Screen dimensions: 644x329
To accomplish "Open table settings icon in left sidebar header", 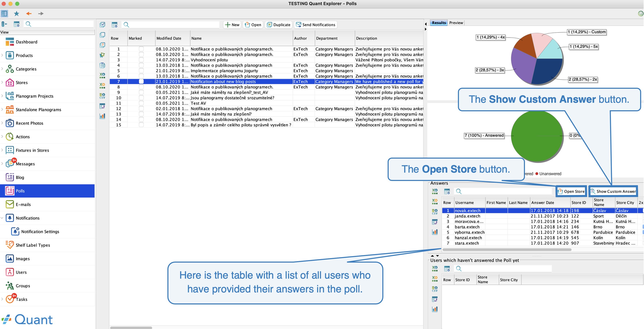I will (x=16, y=24).
